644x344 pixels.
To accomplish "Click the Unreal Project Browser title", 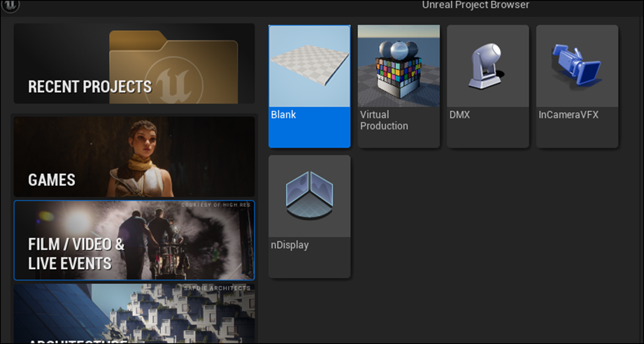I will (475, 5).
